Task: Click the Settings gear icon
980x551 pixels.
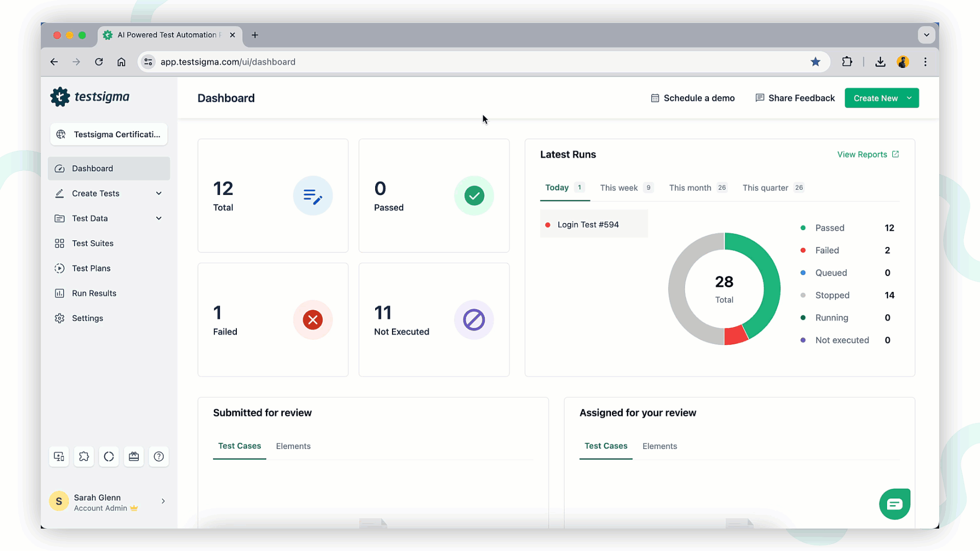Action: click(60, 318)
